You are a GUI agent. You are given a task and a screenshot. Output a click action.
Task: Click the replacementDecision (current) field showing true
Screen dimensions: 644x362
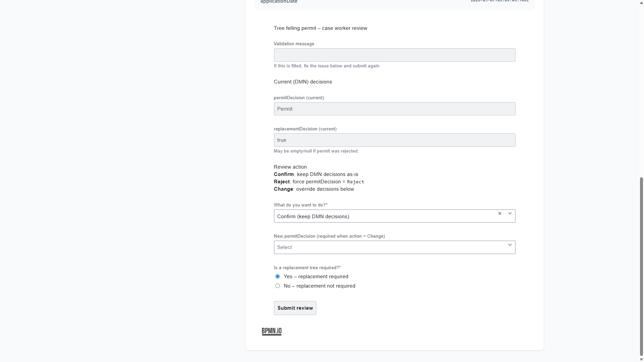394,140
